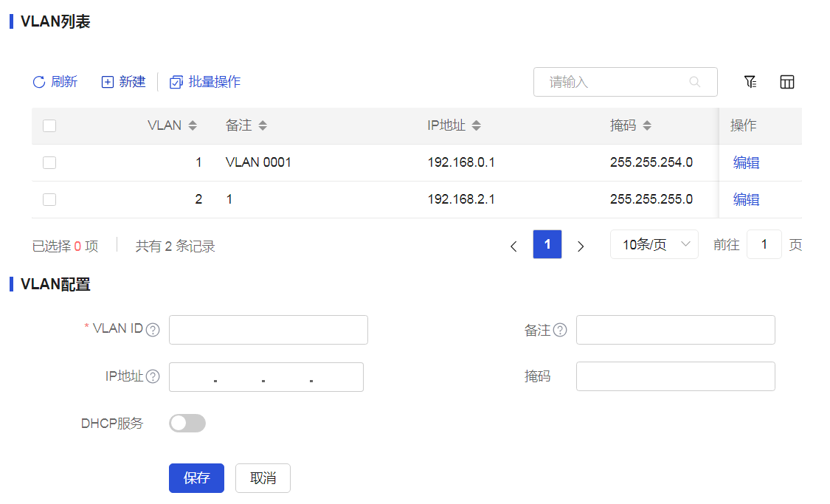Open the 10条/页 page size dropdown
830x504 pixels.
654,244
